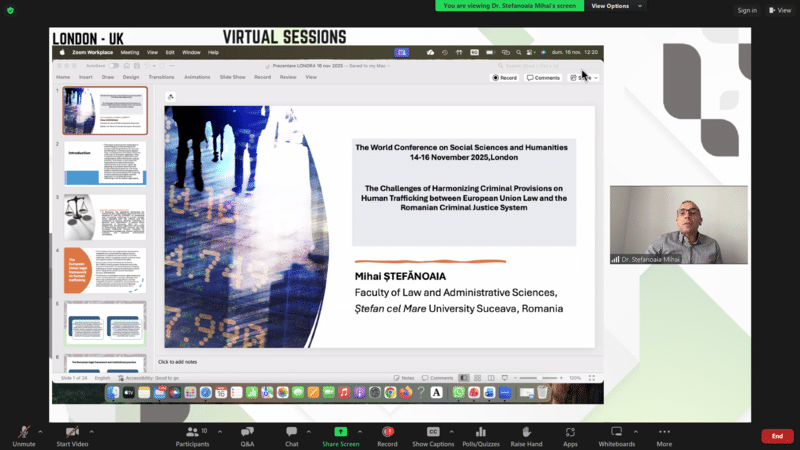Unmute the microphone

point(22,435)
